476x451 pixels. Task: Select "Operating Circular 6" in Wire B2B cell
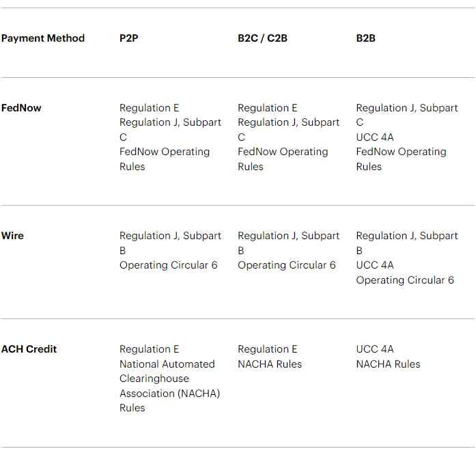[x=405, y=280]
